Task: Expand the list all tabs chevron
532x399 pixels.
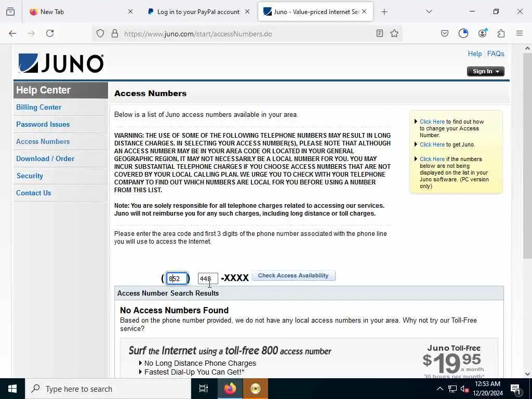Action: (x=429, y=11)
